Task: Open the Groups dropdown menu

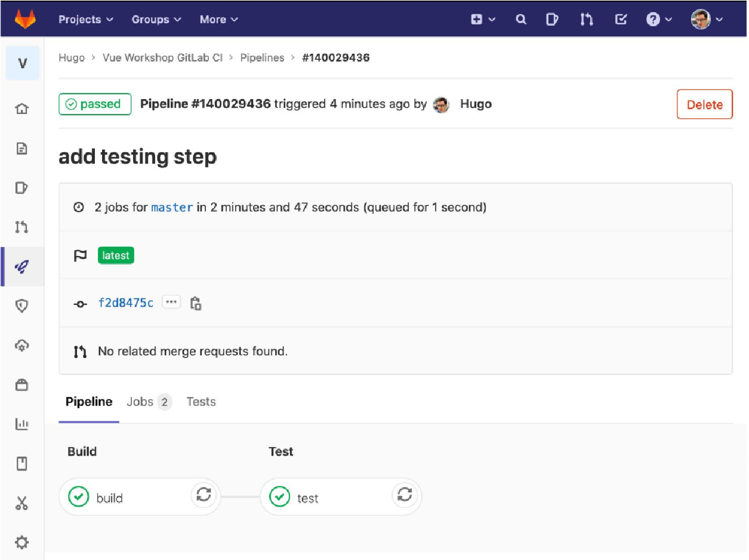Action: [156, 19]
